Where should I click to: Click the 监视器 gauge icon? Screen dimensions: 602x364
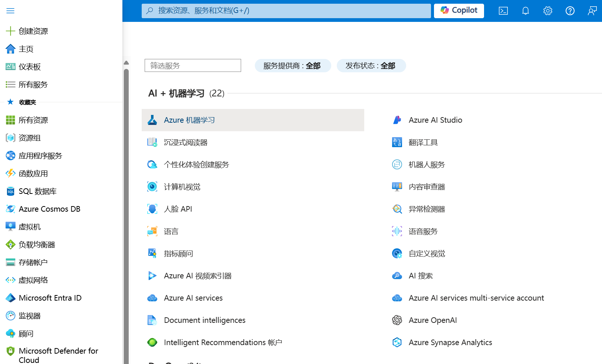(10, 316)
